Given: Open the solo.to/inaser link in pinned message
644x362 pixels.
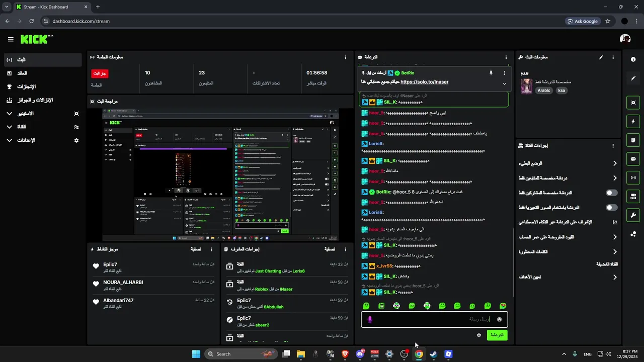Looking at the screenshot, I should (424, 82).
